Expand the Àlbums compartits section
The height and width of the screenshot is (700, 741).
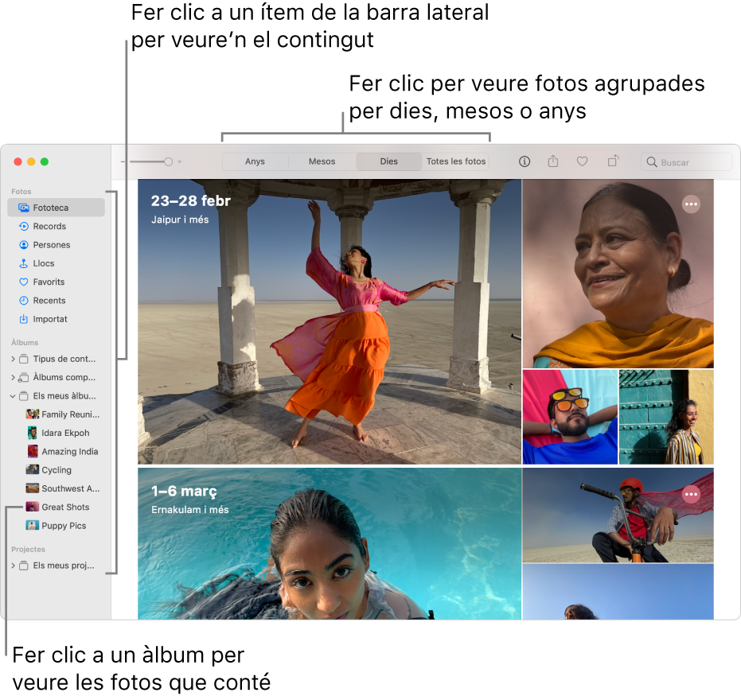pos(14,377)
